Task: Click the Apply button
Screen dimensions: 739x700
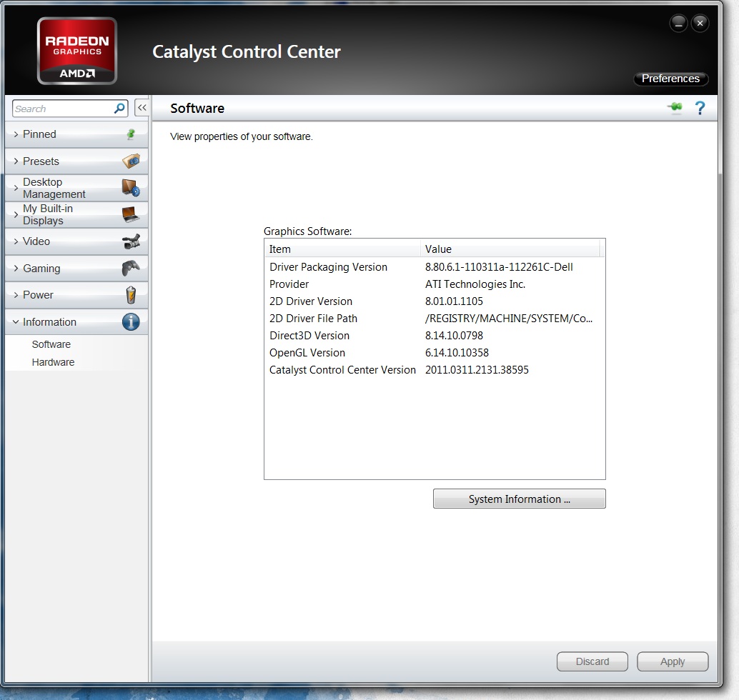Action: tap(672, 661)
